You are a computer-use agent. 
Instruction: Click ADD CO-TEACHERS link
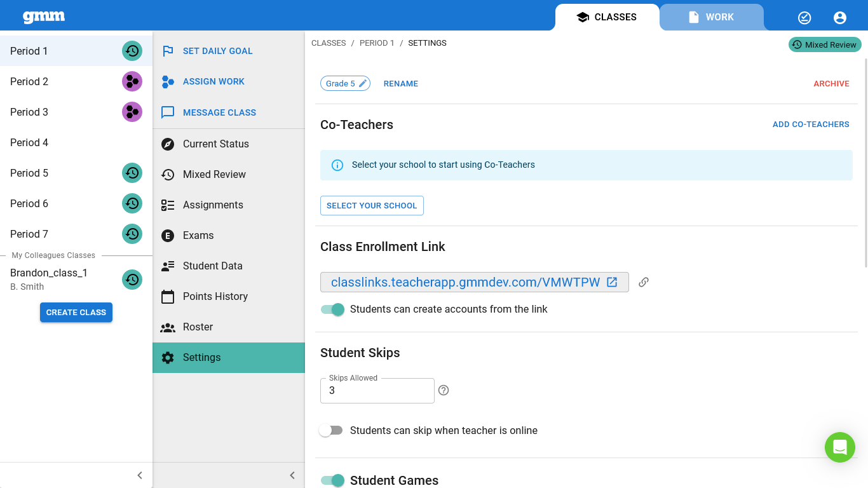pos(811,125)
